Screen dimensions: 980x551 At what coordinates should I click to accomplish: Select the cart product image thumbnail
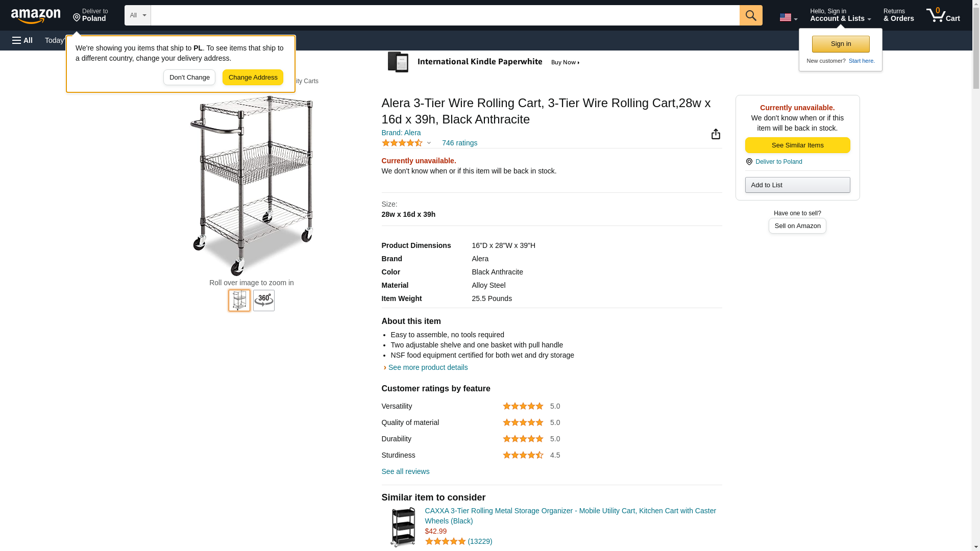(239, 300)
